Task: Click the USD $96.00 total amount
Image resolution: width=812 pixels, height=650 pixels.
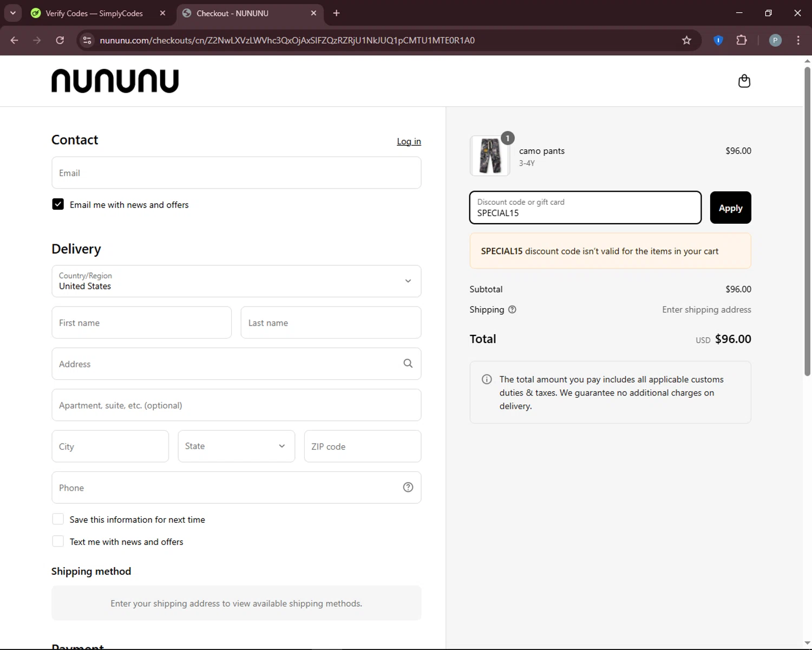Action: click(723, 339)
